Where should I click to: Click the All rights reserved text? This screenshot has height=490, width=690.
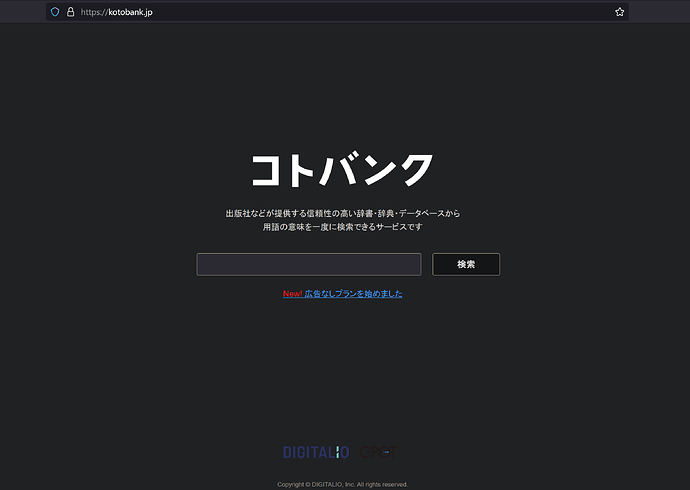[384, 484]
